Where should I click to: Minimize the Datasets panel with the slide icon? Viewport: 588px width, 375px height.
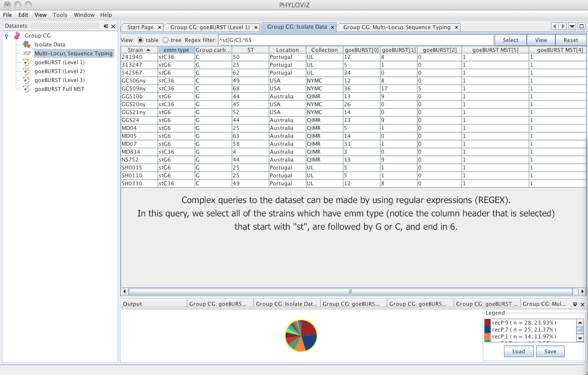(106, 26)
